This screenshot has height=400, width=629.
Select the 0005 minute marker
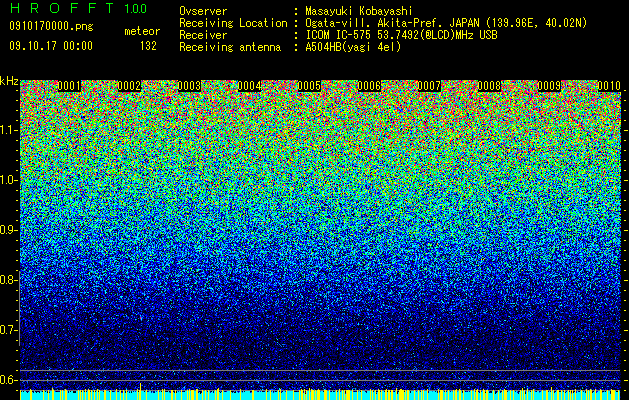coord(309,86)
